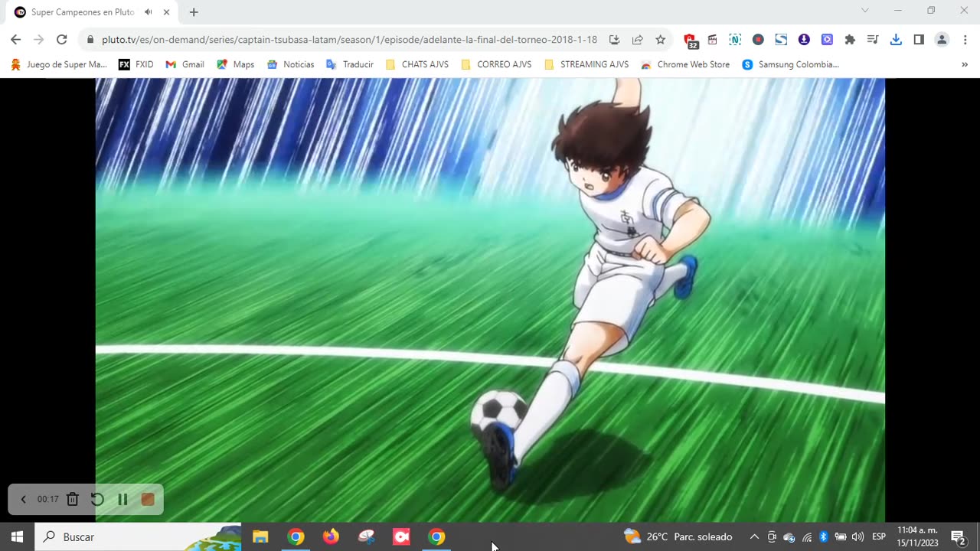Open the blue S extension icon
The image size is (980, 551).
[781, 40]
